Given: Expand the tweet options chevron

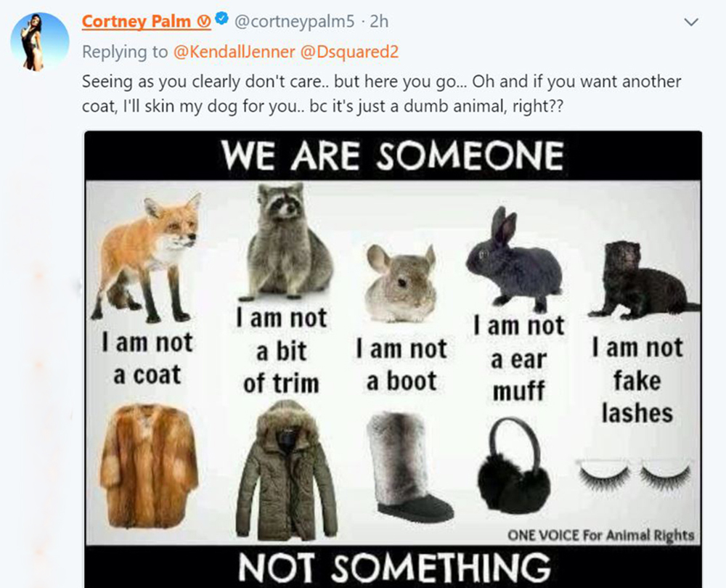Looking at the screenshot, I should (691, 22).
